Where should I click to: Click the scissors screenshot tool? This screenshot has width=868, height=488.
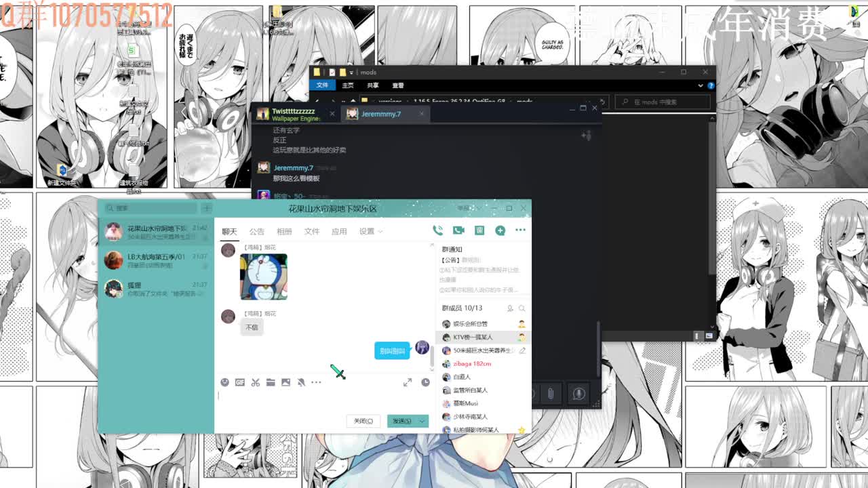pyautogui.click(x=256, y=382)
